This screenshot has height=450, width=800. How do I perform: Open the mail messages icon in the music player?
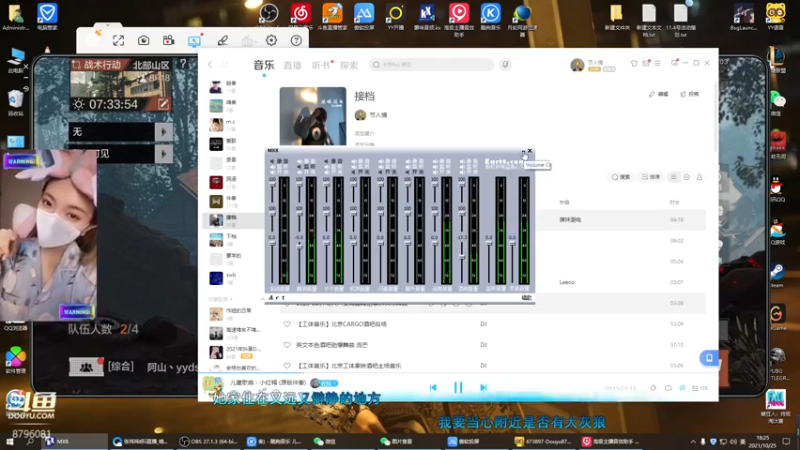tap(646, 63)
